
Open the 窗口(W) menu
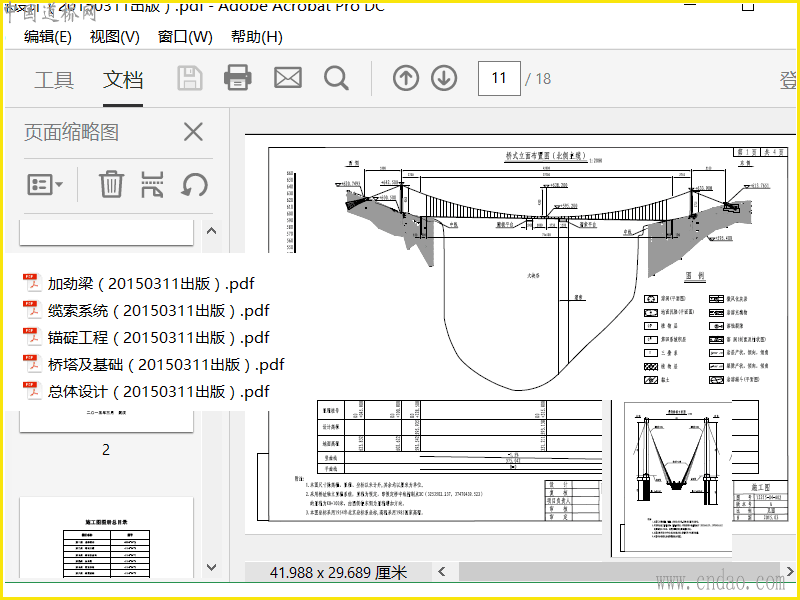[185, 37]
